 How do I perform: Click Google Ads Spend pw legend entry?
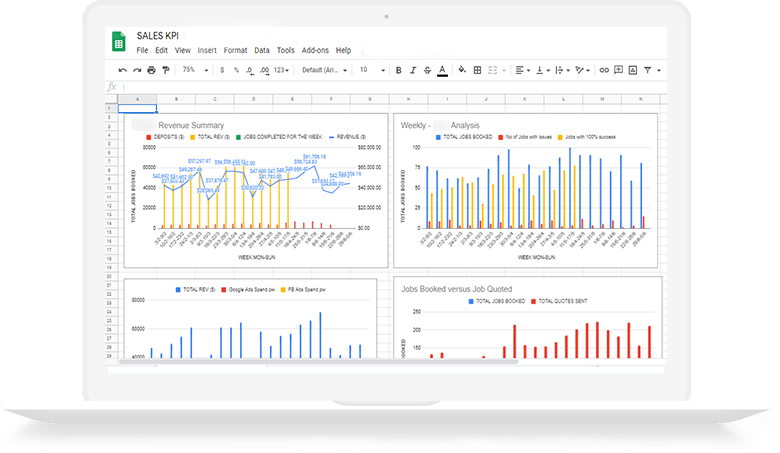point(248,289)
